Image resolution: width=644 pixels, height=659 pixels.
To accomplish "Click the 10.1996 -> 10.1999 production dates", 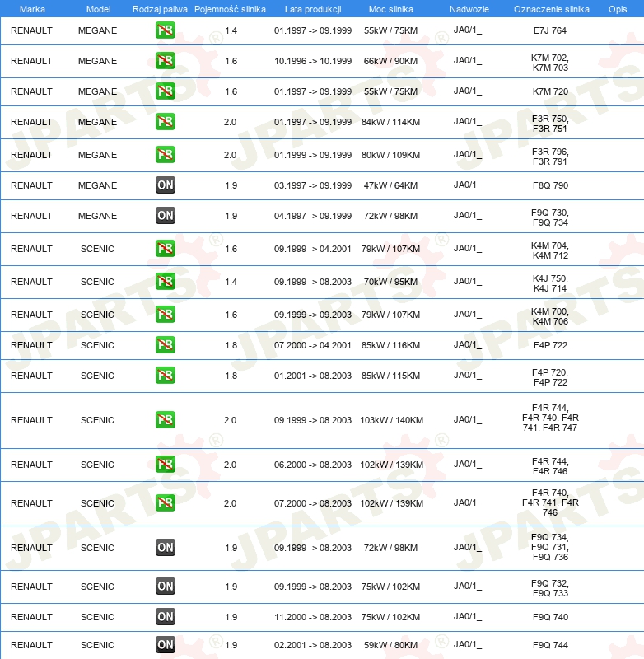I will click(313, 61).
